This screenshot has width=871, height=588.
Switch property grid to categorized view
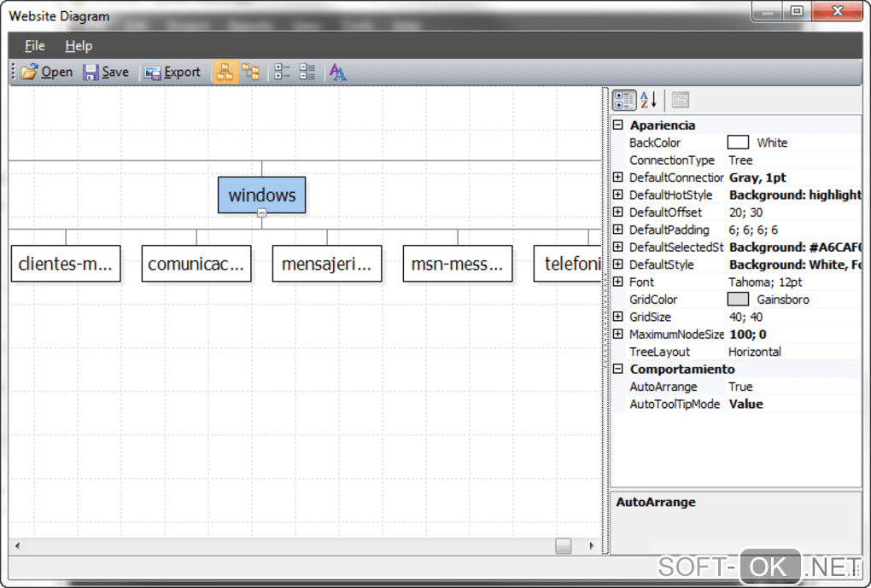[624, 101]
